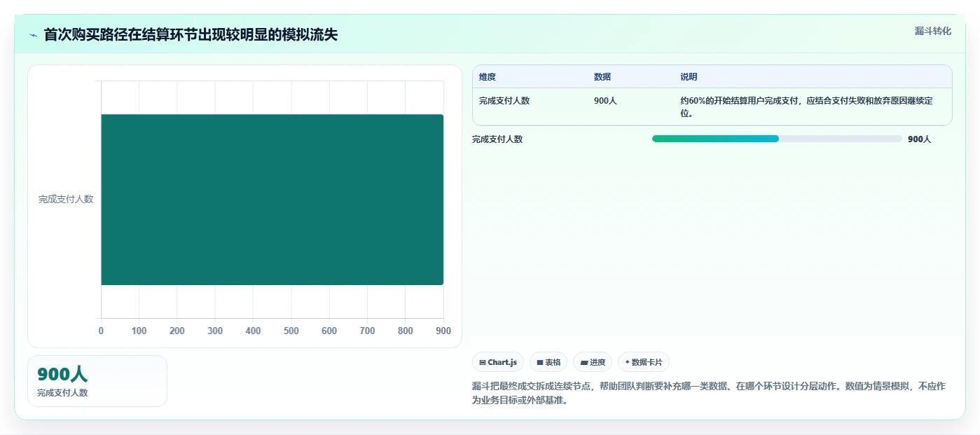This screenshot has width=980, height=435.
Task: Click the 漏斗转化 label in the header
Action: tap(933, 31)
